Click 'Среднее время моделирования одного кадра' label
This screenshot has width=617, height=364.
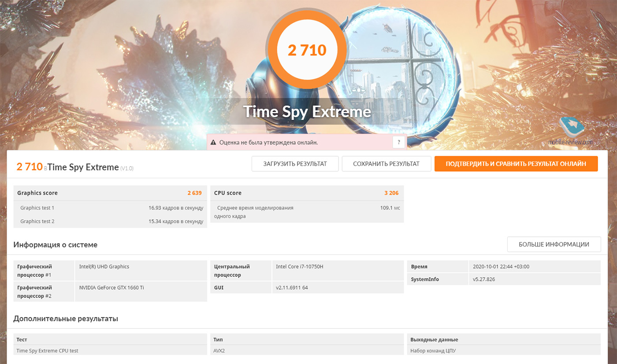tap(254, 212)
